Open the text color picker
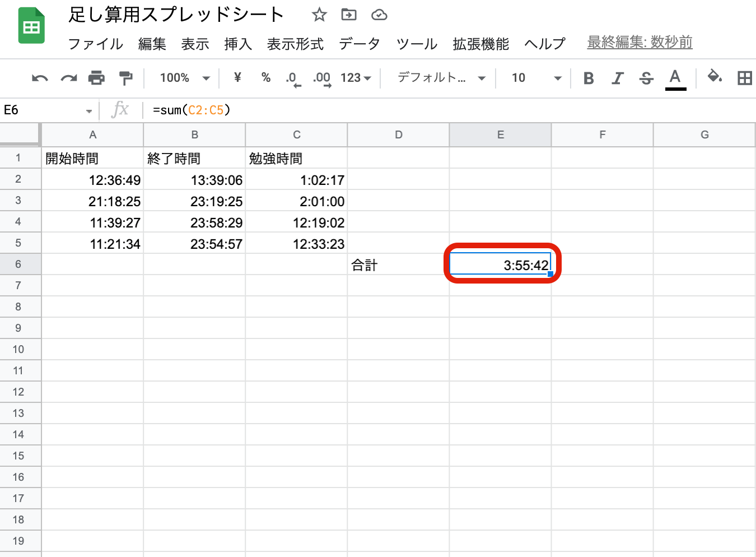The height and width of the screenshot is (557, 756). pos(675,78)
